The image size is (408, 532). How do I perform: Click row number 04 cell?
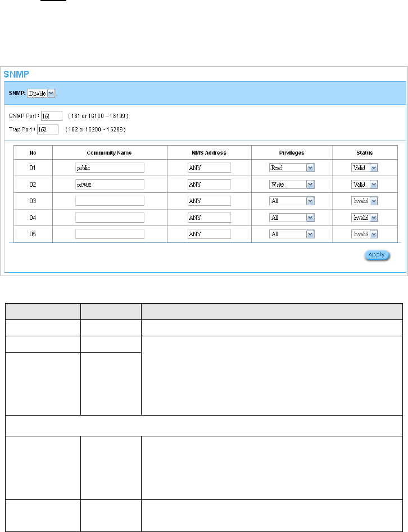click(x=33, y=218)
